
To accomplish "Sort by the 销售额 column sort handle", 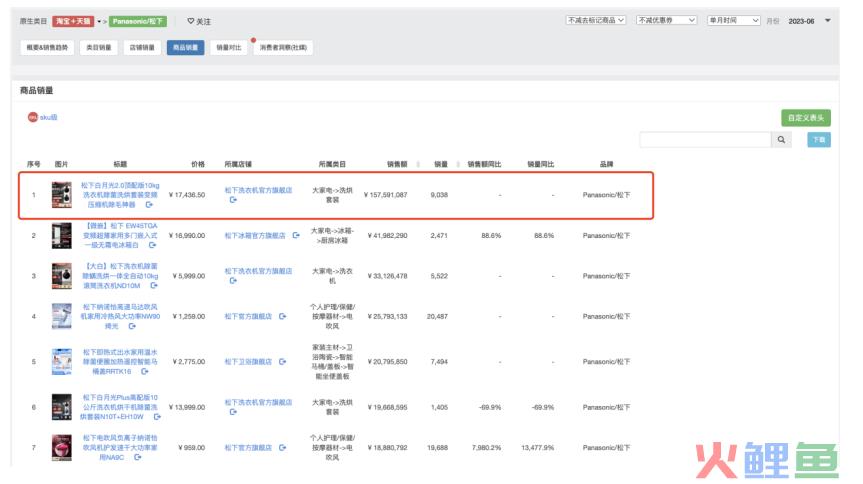I will click(418, 165).
